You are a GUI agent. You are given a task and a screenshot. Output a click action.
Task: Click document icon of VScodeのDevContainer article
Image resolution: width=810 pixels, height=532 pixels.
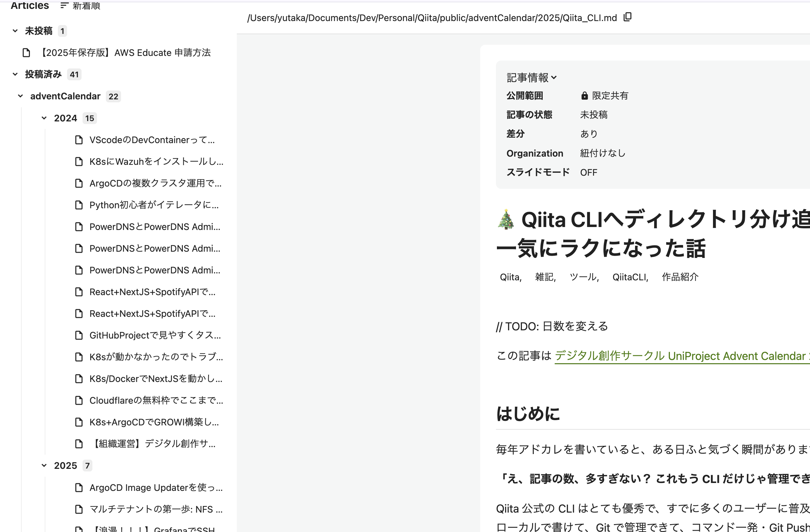tap(79, 139)
